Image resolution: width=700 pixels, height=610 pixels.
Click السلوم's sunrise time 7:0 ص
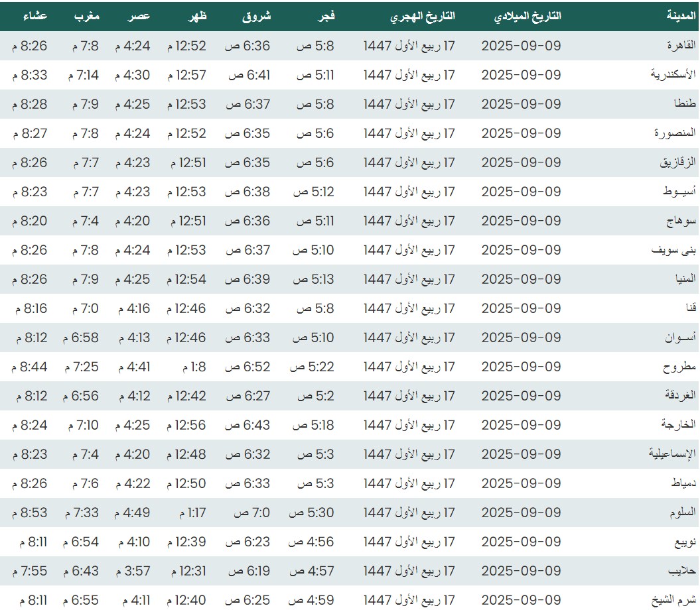[249, 513]
